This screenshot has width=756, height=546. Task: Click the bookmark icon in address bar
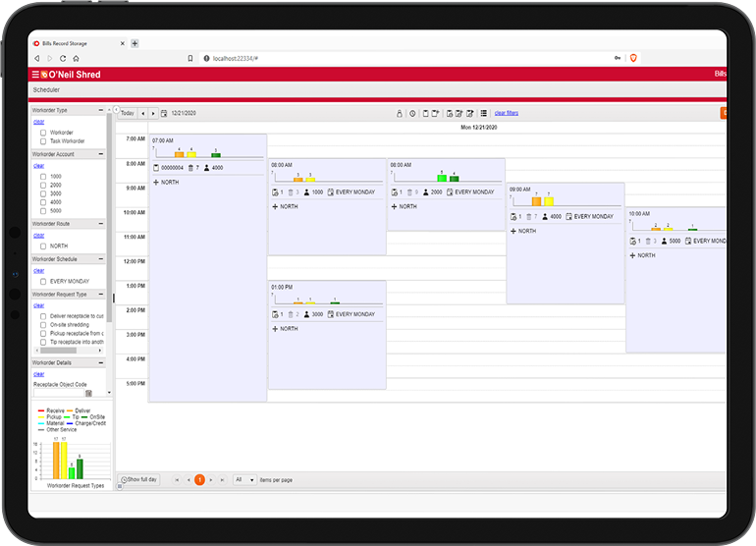[x=190, y=59]
